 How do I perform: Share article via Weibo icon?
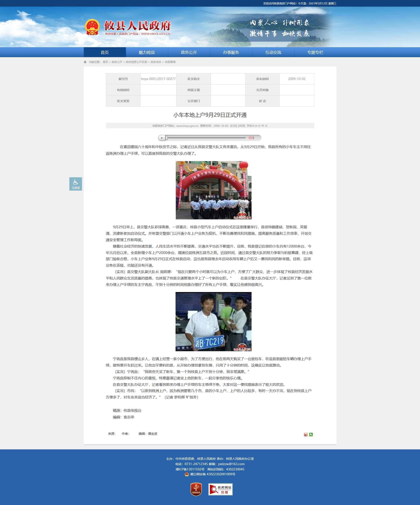[x=305, y=434]
